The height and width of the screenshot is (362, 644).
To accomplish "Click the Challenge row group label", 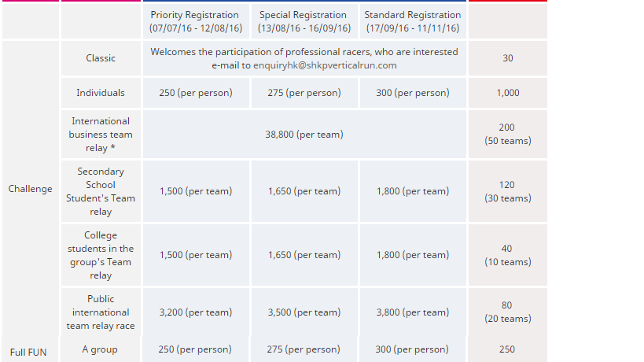I will tap(31, 189).
